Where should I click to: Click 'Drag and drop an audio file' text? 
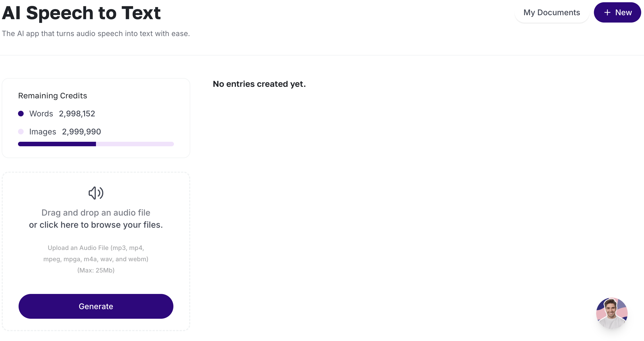[96, 212]
